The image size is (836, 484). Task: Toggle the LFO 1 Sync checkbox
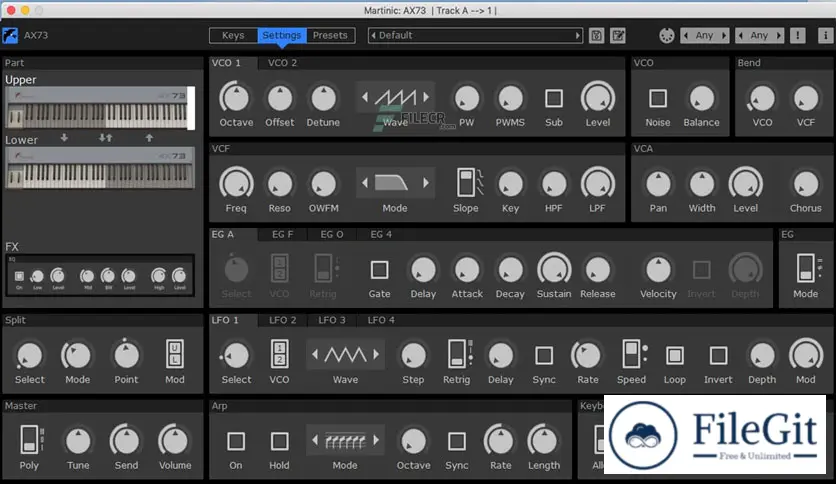click(544, 356)
